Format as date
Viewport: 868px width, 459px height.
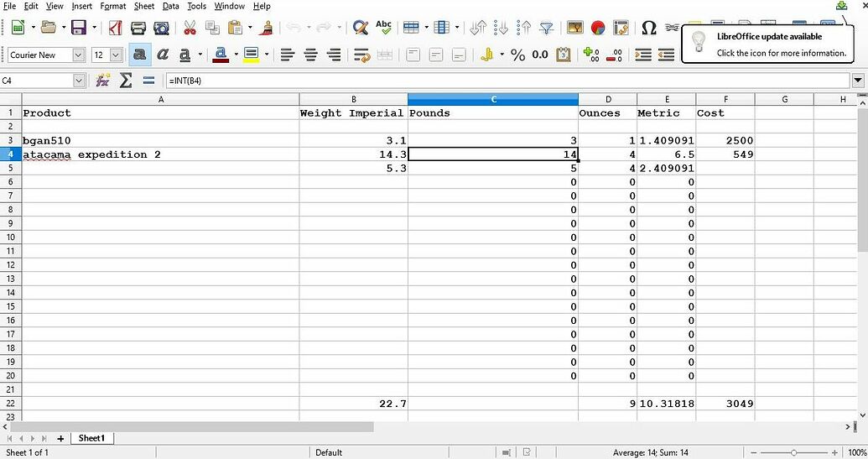(563, 55)
